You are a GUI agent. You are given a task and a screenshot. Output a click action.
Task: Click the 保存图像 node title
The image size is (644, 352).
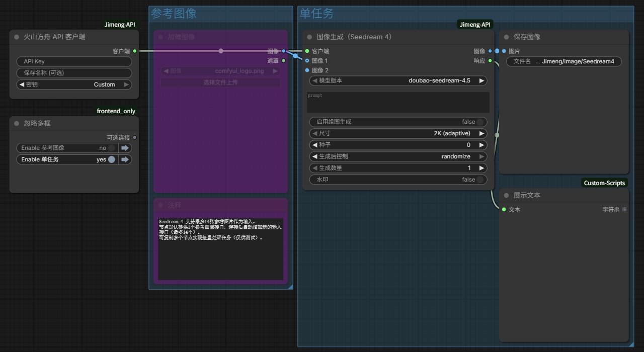coord(527,37)
